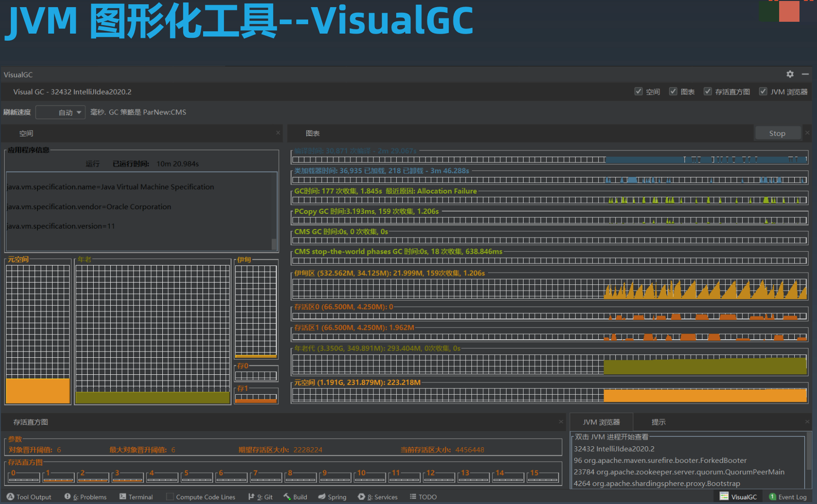The width and height of the screenshot is (817, 504).
Task: Open the Tool Output tool window
Action: pos(29,497)
